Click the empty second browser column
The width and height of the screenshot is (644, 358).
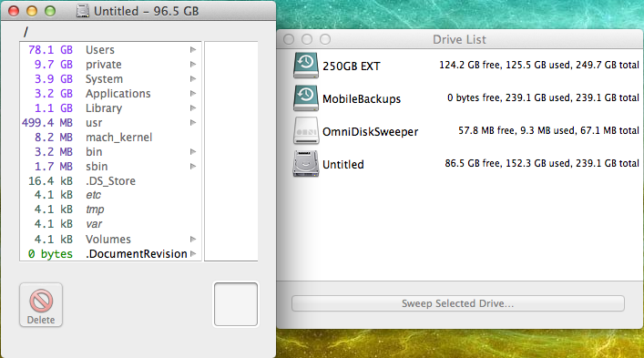coord(230,151)
